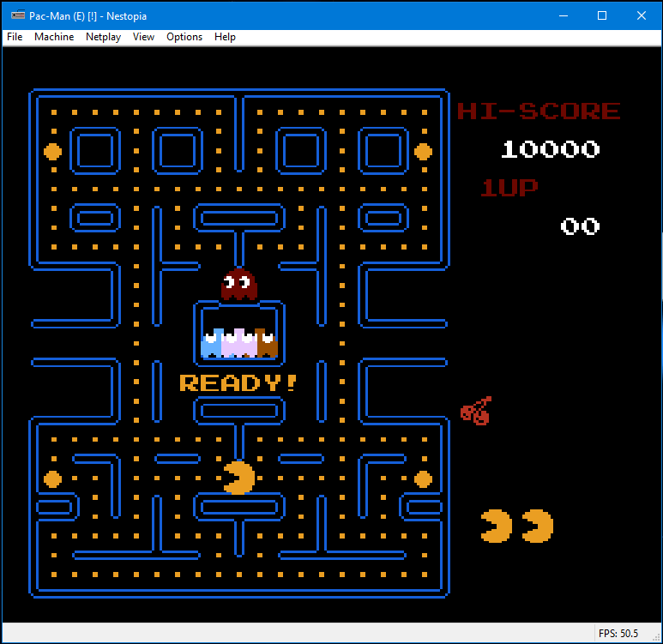Click the resize grip in the status bar corner

tap(656, 638)
